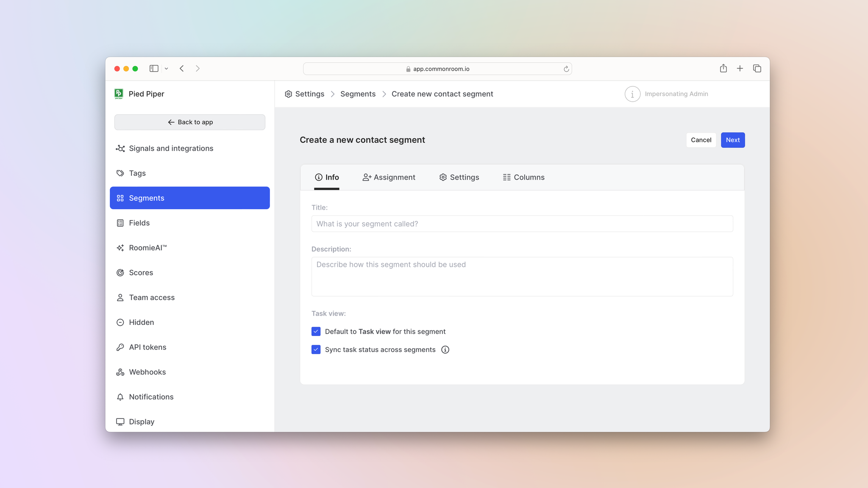Open API tokens settings
This screenshot has height=488, width=868.
pyautogui.click(x=190, y=347)
